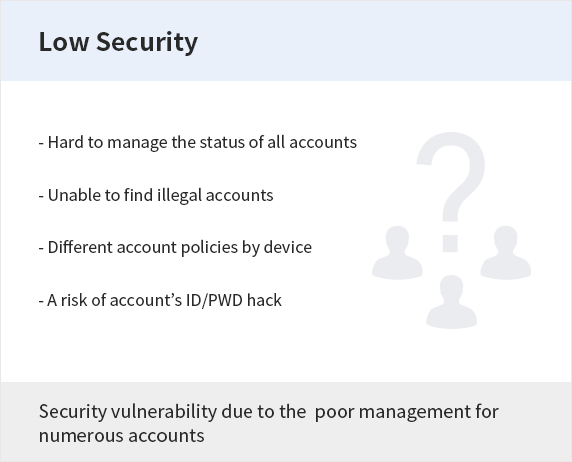Viewport: 572px width, 462px height.
Task: Click the word "hack" in the last bullet
Action: point(264,300)
